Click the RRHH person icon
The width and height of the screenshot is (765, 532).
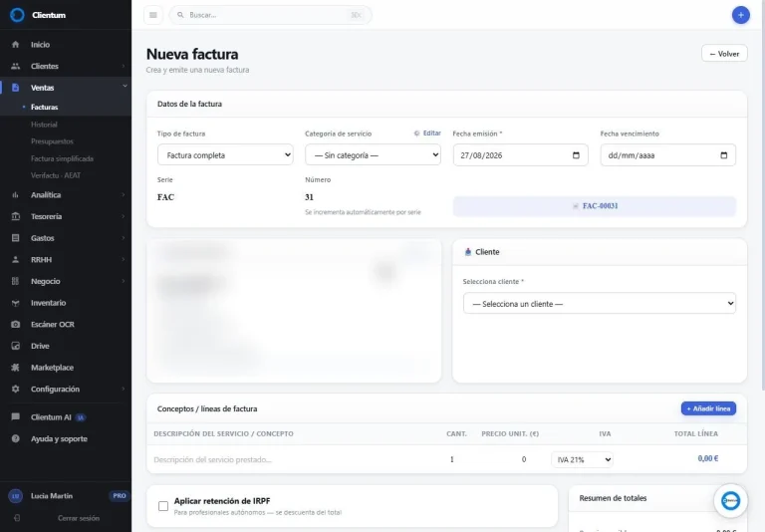(x=16, y=259)
